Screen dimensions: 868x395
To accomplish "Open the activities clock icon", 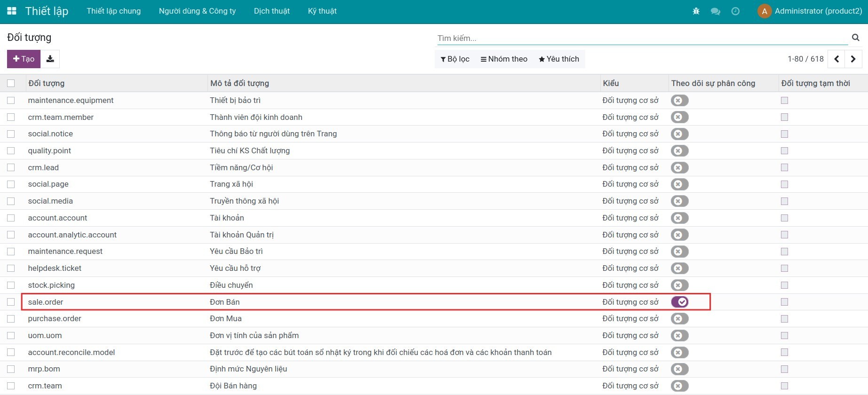I will click(735, 11).
